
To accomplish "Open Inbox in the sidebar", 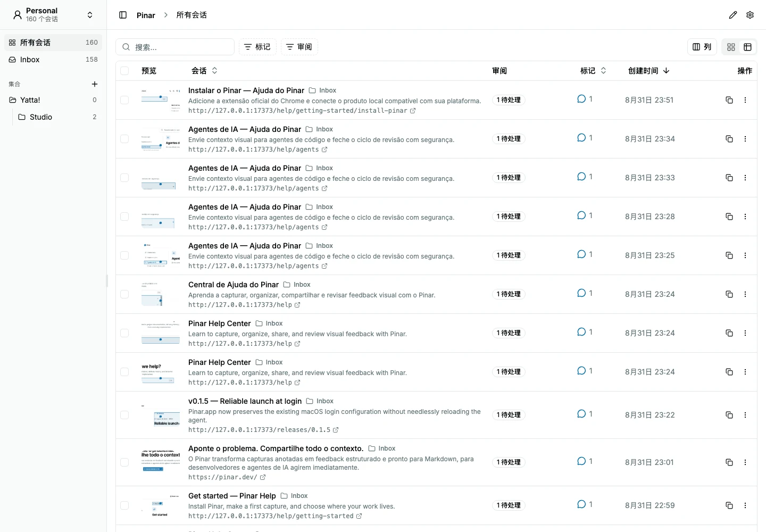I will click(x=53, y=60).
